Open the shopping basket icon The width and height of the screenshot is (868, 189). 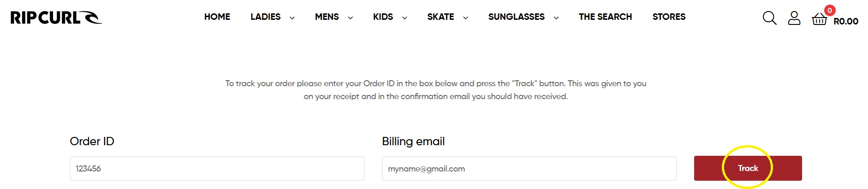click(x=819, y=19)
